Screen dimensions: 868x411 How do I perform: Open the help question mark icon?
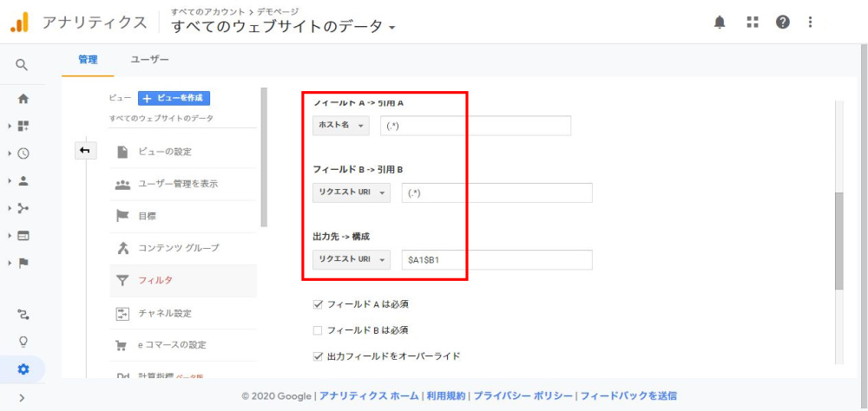pyautogui.click(x=783, y=23)
